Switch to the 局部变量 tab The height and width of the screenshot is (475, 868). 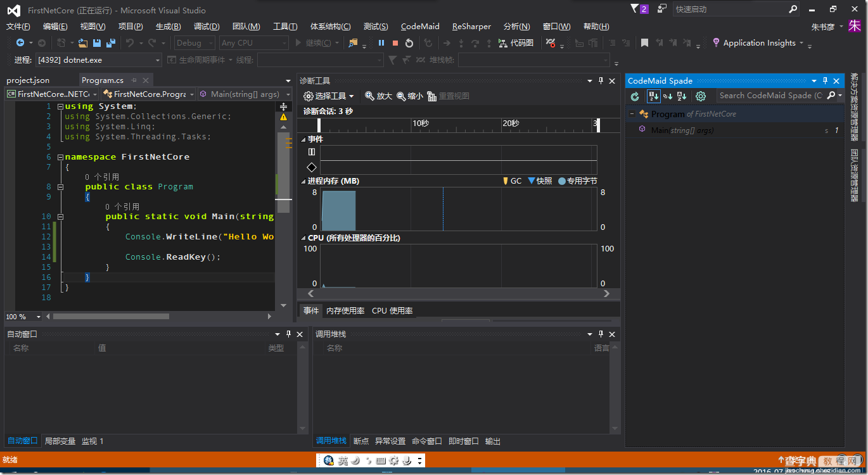pos(60,441)
